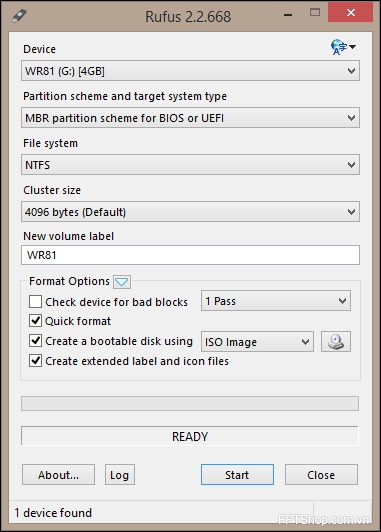Screen dimensions: 381x532
Task: Toggle Create extended label and icon files
Action: pyautogui.click(x=36, y=361)
